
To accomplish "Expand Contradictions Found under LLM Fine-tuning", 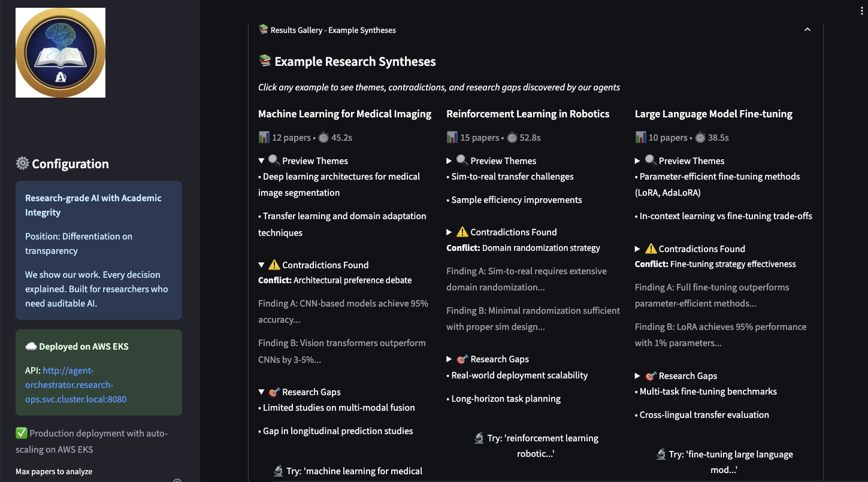I will coord(639,249).
